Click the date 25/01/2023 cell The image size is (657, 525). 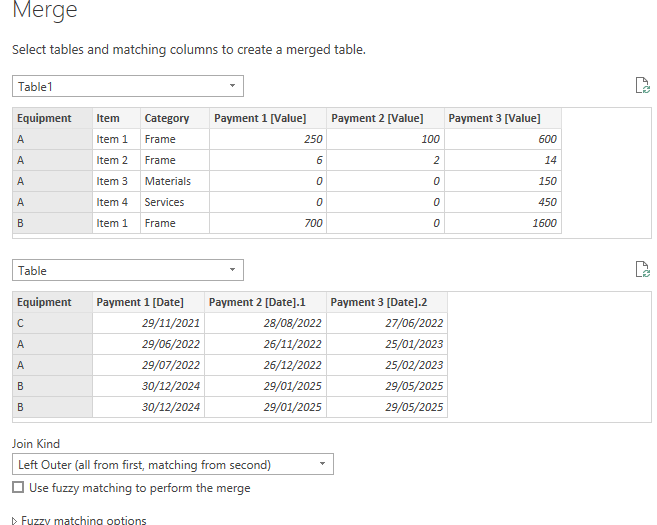point(387,344)
